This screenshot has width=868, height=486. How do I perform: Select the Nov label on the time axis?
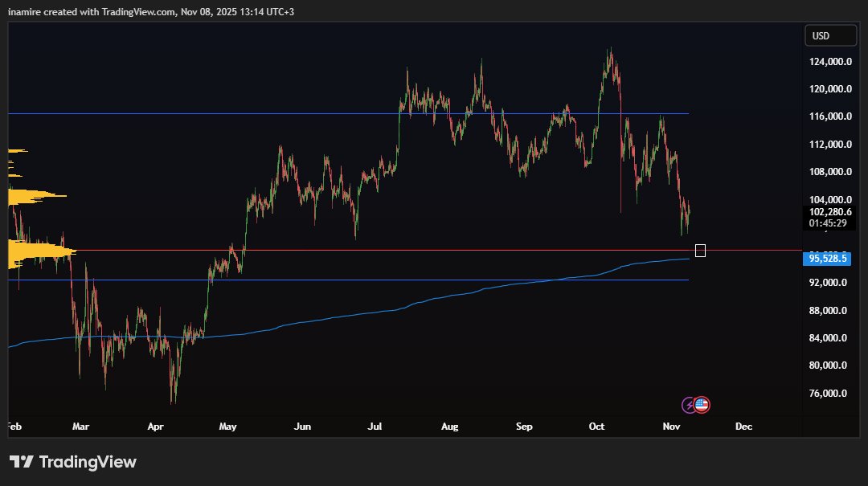pyautogui.click(x=671, y=427)
